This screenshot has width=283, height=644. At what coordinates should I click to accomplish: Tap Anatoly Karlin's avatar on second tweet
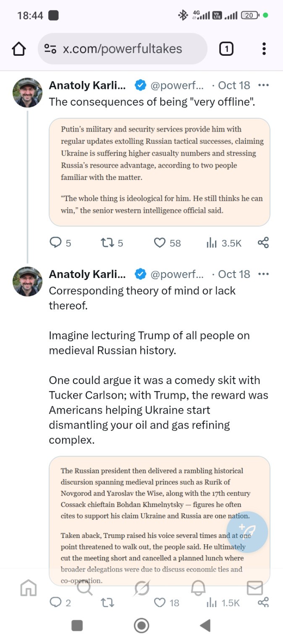pyautogui.click(x=28, y=282)
